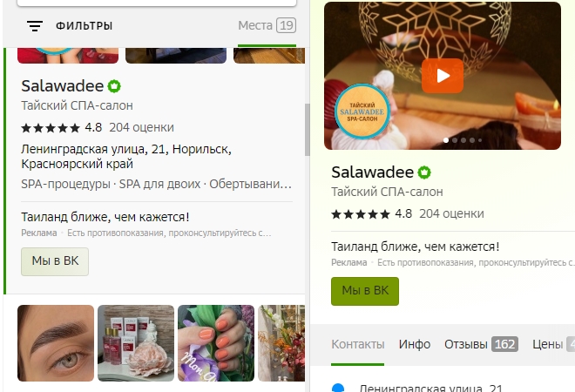Open the Salawadee title in the results list
This screenshot has width=575, height=392.
[63, 86]
